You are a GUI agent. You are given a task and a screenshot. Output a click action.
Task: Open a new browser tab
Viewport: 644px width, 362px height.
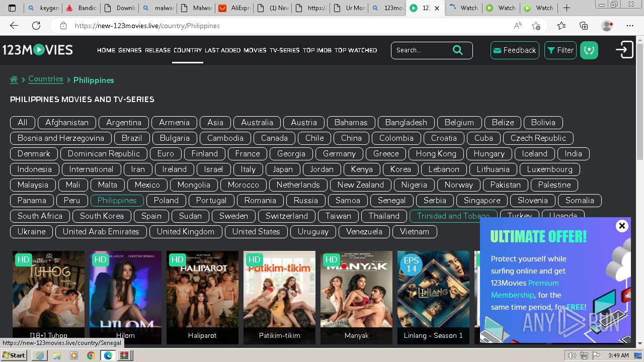click(x=567, y=8)
